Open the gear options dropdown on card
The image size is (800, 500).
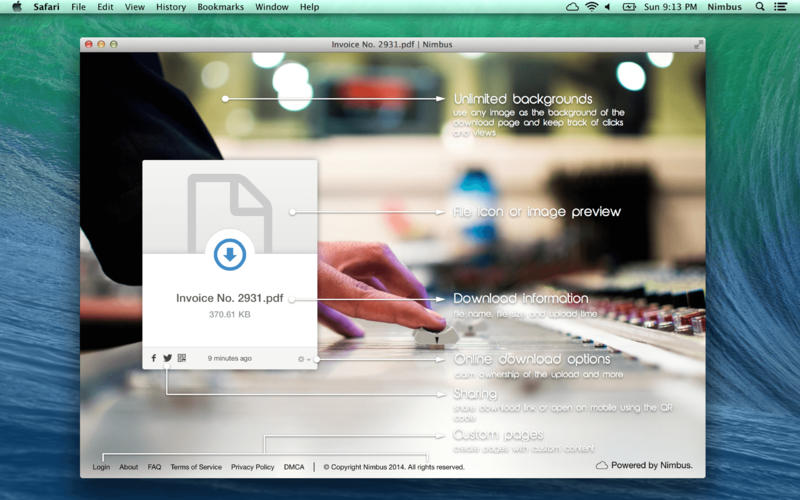pyautogui.click(x=304, y=359)
